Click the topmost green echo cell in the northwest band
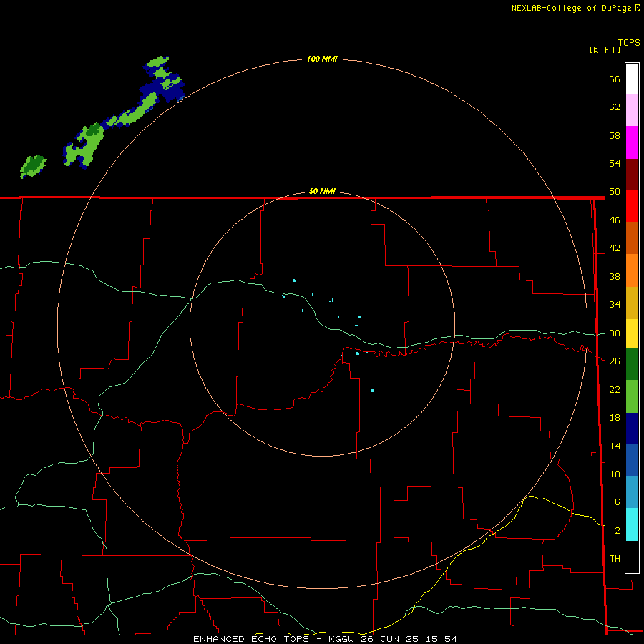 point(158,62)
